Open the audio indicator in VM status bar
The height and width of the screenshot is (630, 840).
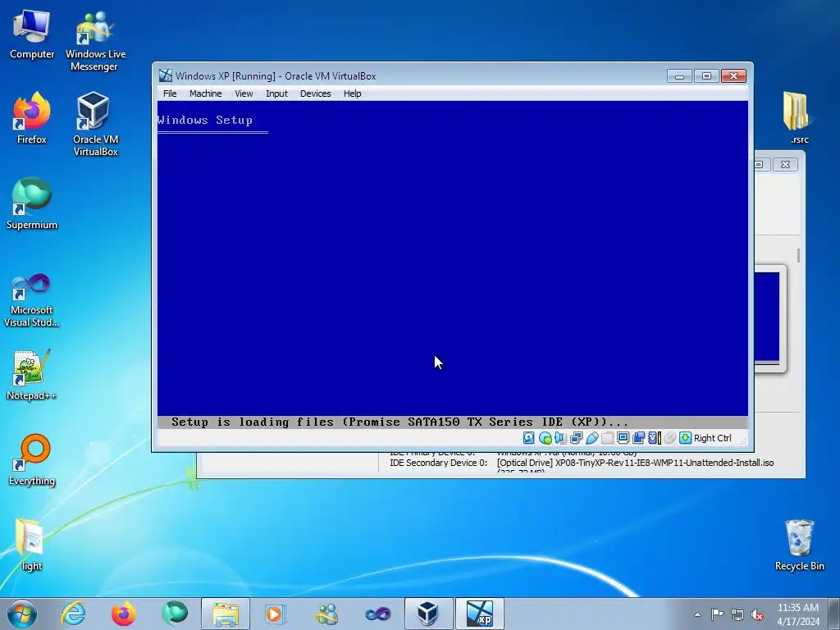560,438
